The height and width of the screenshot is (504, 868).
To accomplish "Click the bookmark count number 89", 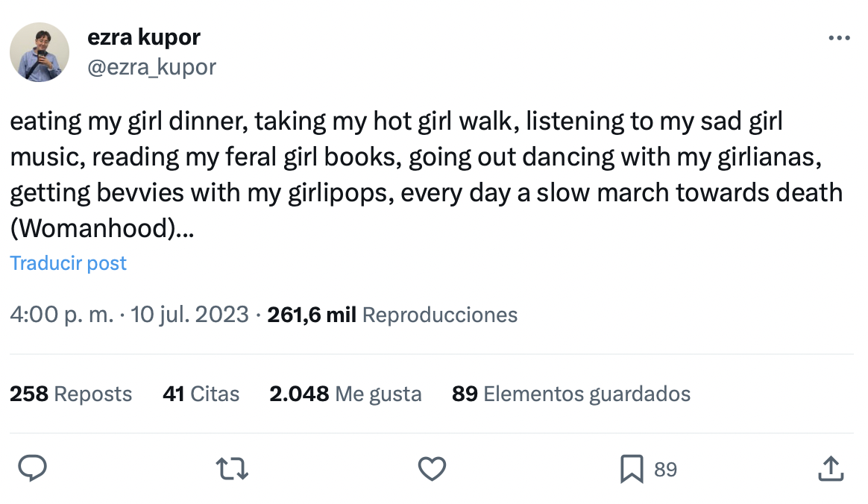I will click(665, 469).
